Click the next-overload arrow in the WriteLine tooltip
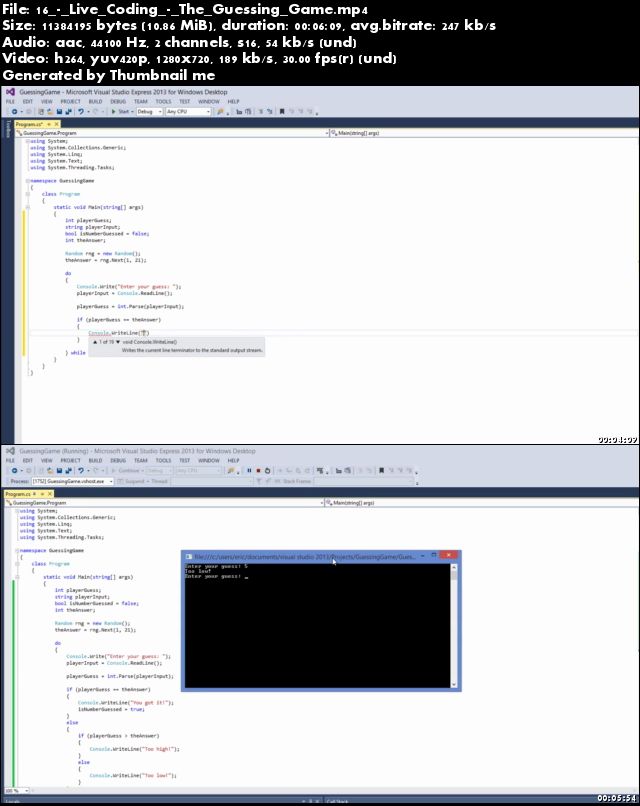The width and height of the screenshot is (640, 806). 118,342
